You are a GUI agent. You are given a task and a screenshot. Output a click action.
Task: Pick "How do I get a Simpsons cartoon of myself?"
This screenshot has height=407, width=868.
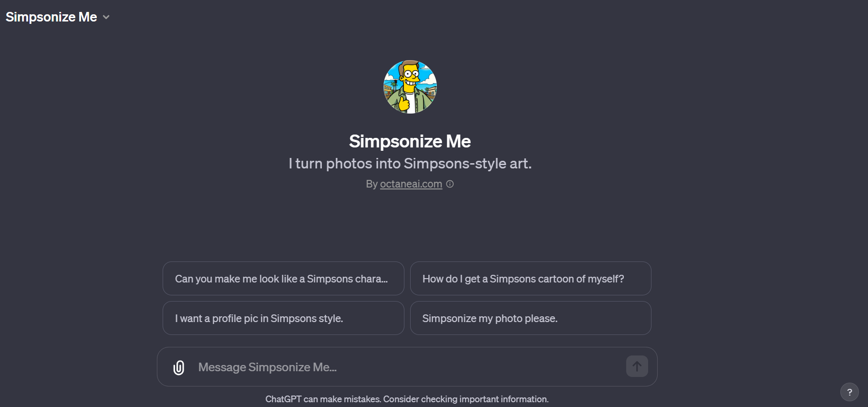(530, 279)
